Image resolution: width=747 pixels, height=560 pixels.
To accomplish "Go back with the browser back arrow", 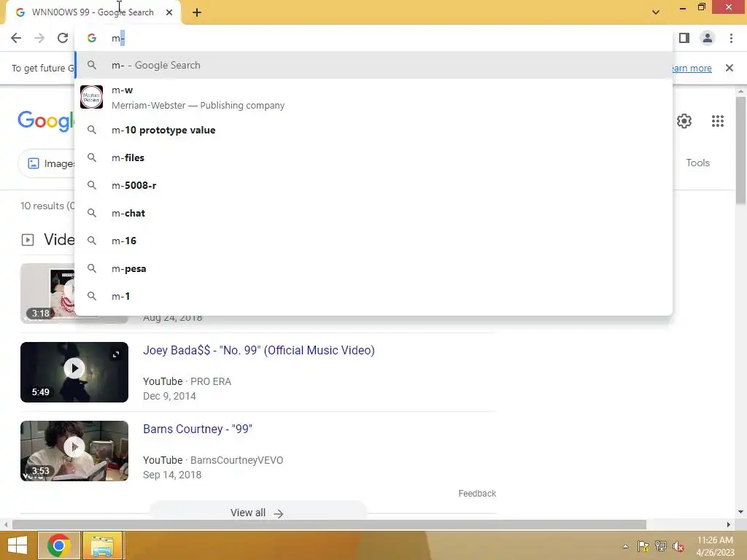I will tap(16, 38).
